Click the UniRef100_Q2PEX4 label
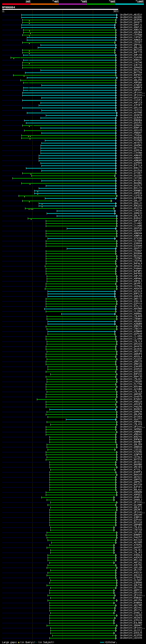Viewport: 146px width, 644px height. click(x=131, y=151)
